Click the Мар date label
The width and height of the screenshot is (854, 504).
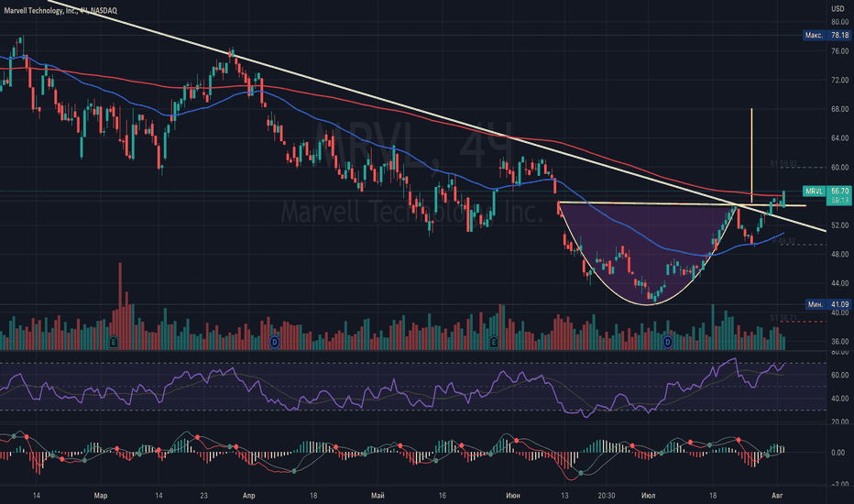tap(100, 495)
